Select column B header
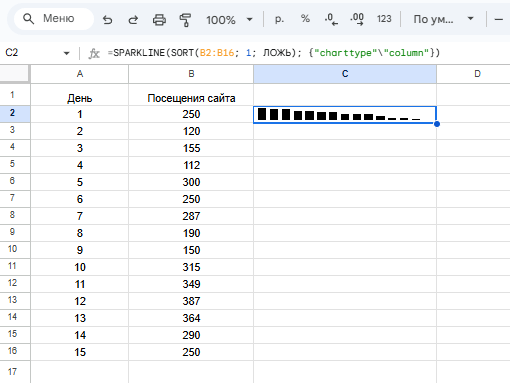 coord(191,74)
